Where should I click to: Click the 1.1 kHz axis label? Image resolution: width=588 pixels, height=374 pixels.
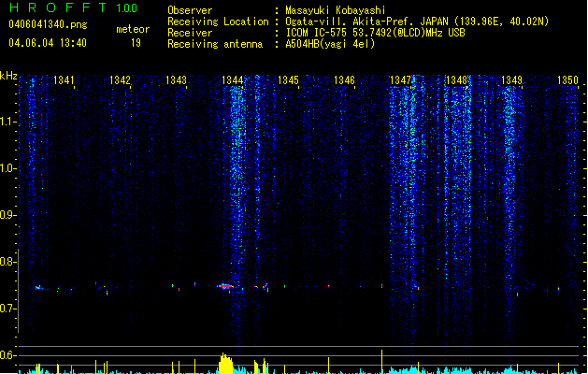7,122
